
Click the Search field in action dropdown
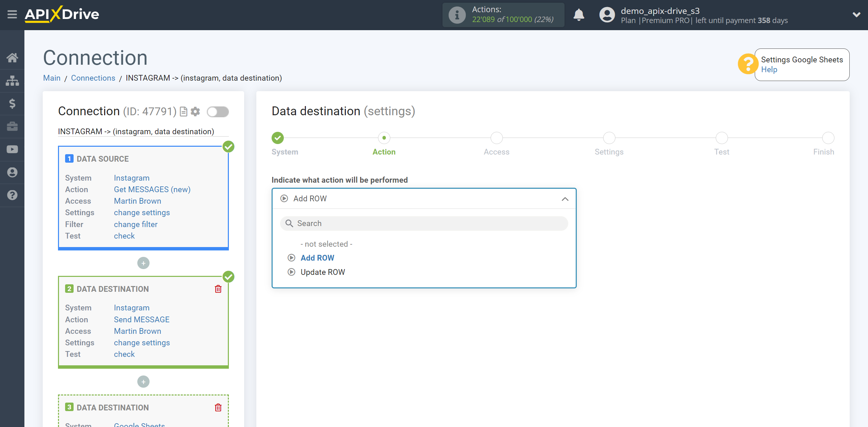pos(423,223)
